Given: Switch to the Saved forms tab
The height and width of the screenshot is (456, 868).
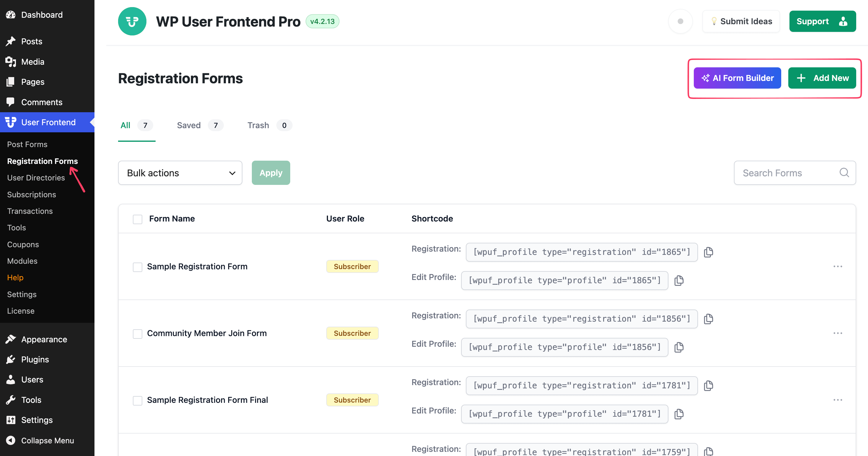Looking at the screenshot, I should tap(200, 126).
